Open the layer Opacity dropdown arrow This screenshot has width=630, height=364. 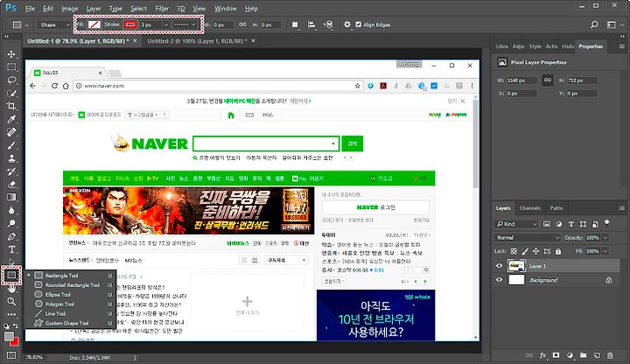[605, 238]
